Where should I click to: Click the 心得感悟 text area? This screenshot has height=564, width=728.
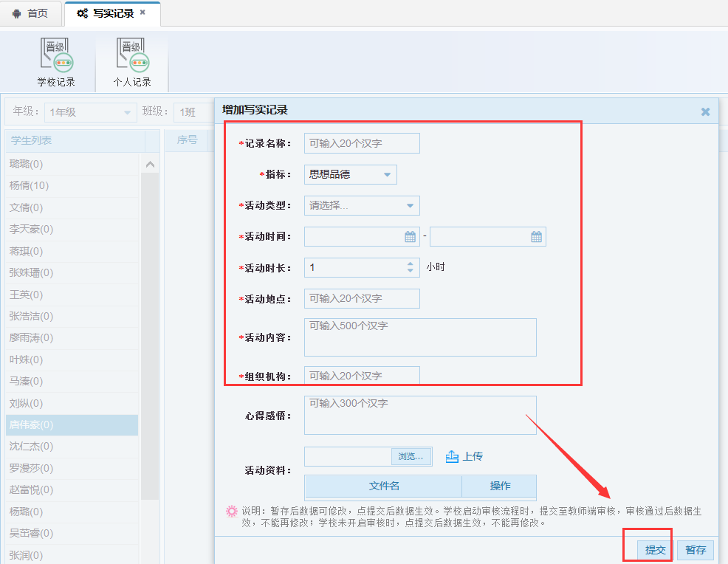[x=420, y=415]
